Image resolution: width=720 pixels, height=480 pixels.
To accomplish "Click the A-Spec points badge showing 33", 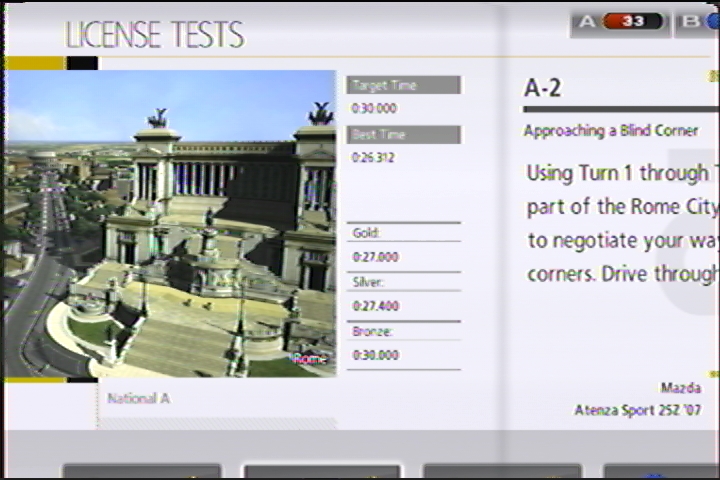I will coord(632,21).
